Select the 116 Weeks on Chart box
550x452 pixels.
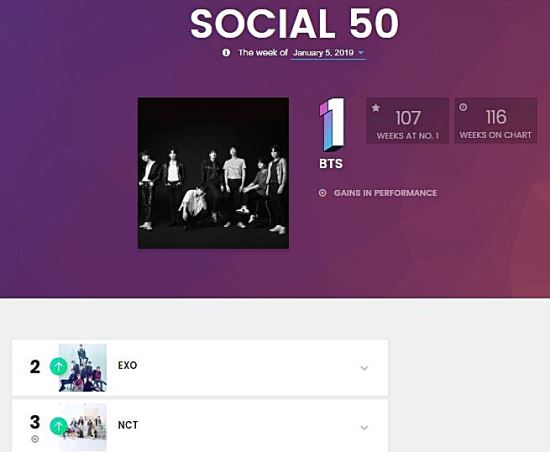pos(496,120)
